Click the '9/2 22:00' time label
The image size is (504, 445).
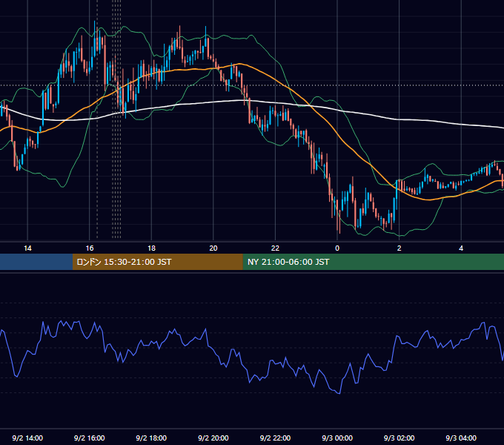275,438
